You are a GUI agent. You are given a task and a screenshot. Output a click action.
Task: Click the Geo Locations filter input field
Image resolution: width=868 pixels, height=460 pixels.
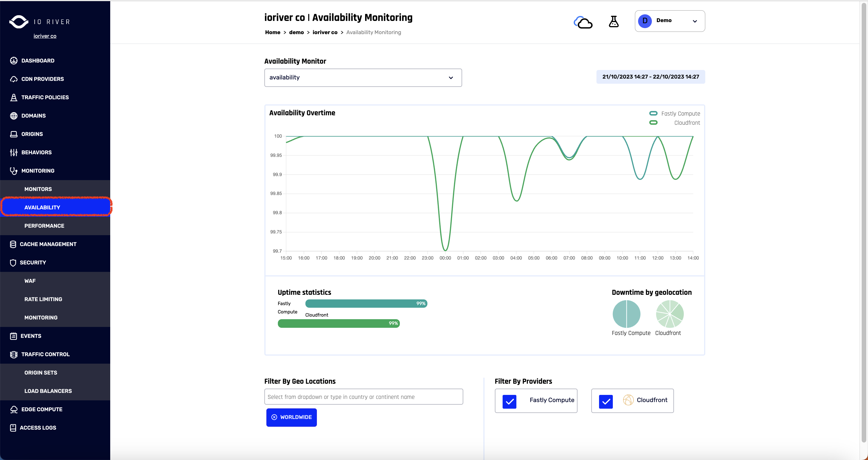[x=363, y=397]
